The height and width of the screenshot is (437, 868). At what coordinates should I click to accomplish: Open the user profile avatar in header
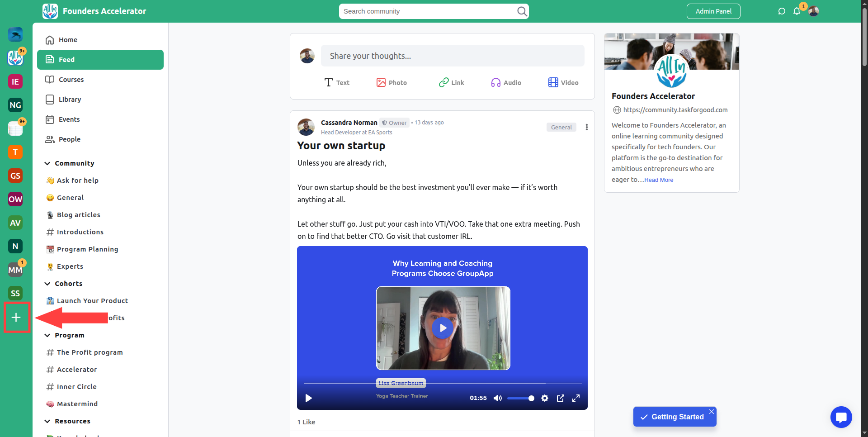(814, 11)
